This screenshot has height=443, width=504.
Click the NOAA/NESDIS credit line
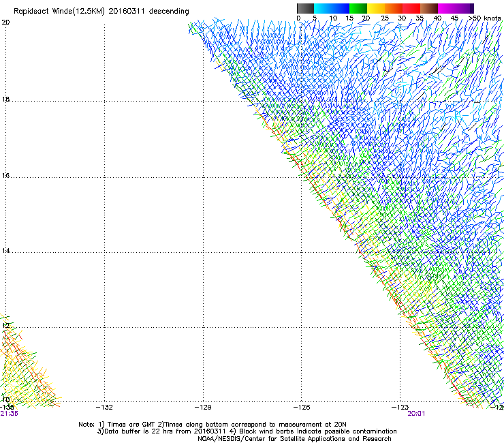(x=294, y=439)
